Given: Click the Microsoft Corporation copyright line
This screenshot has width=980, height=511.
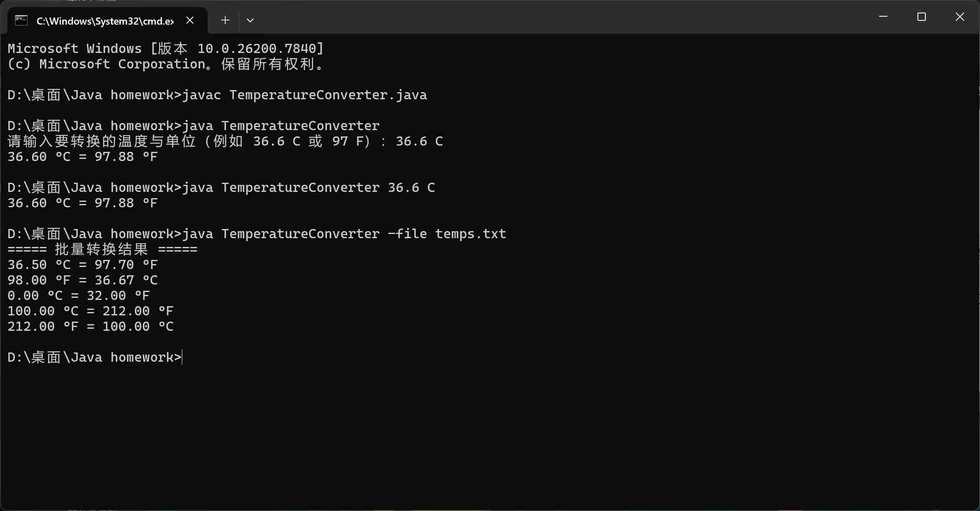Looking at the screenshot, I should tap(166, 64).
